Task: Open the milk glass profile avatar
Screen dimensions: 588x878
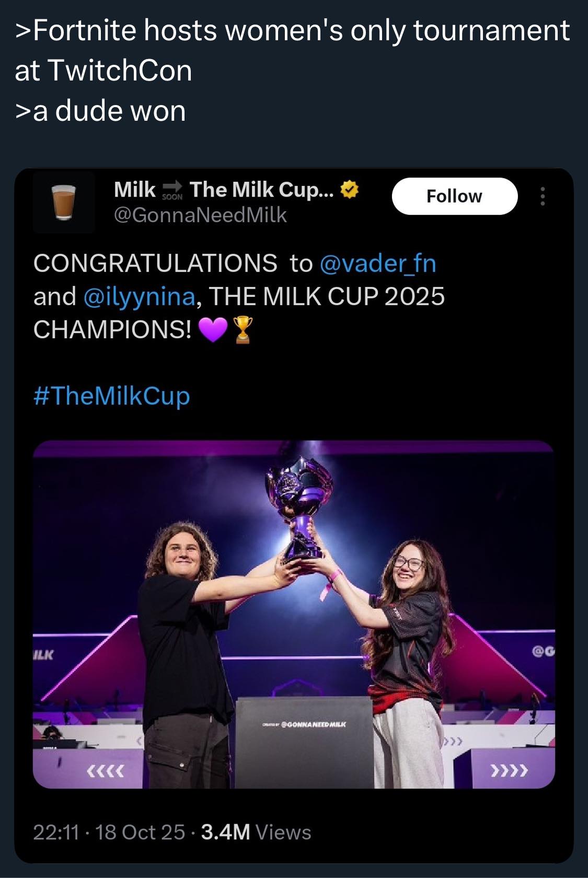Action: point(64,202)
